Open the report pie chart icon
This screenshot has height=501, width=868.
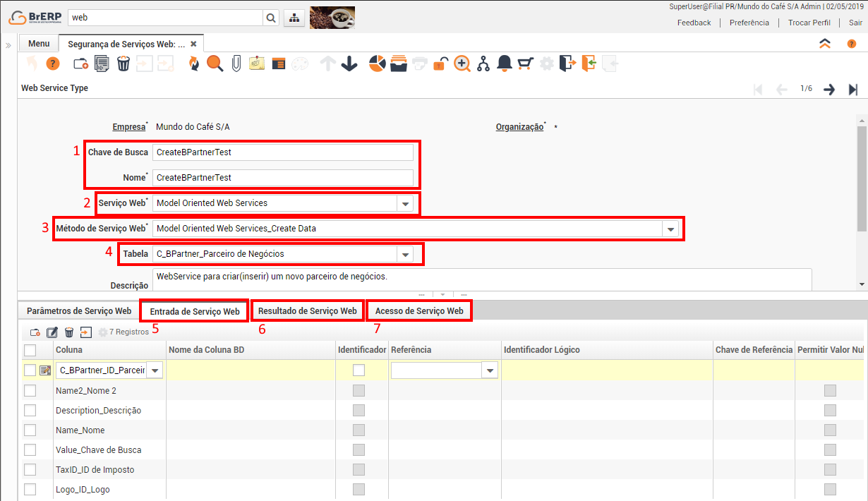(378, 64)
